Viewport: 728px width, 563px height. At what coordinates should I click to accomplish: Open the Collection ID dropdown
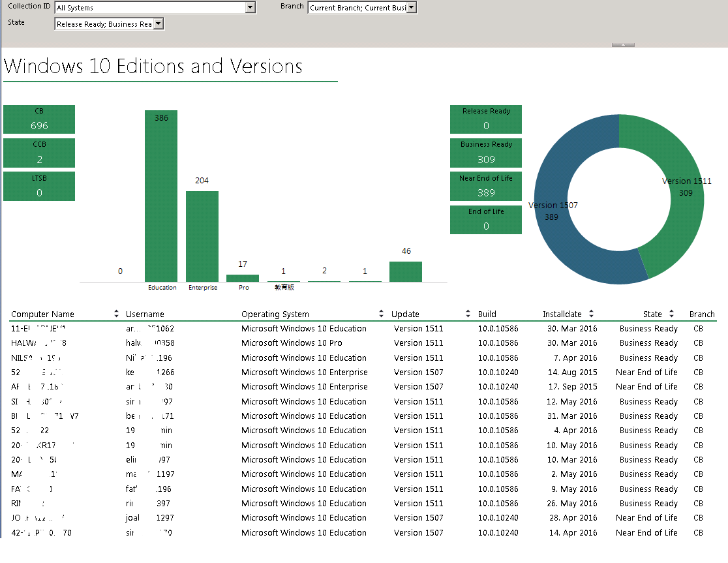point(250,7)
